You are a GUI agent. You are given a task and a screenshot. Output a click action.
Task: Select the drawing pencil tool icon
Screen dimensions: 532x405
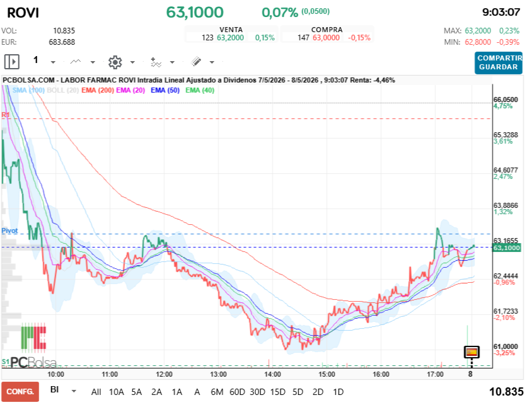(x=196, y=62)
